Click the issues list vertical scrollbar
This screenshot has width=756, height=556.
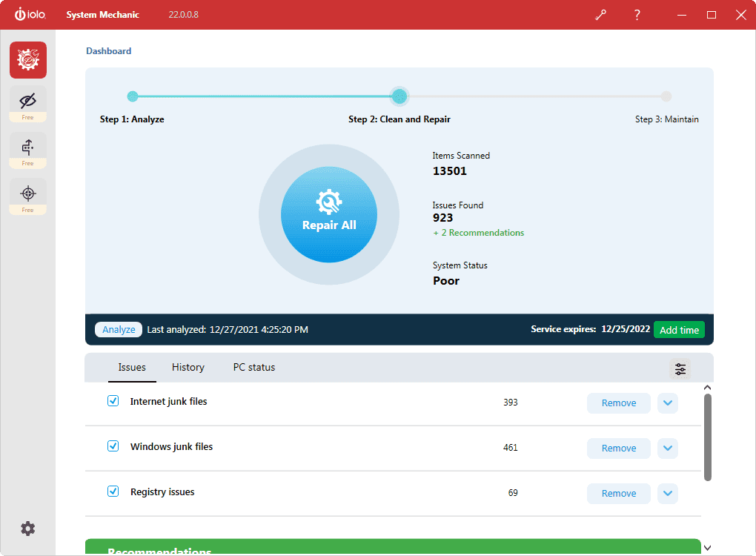click(707, 437)
